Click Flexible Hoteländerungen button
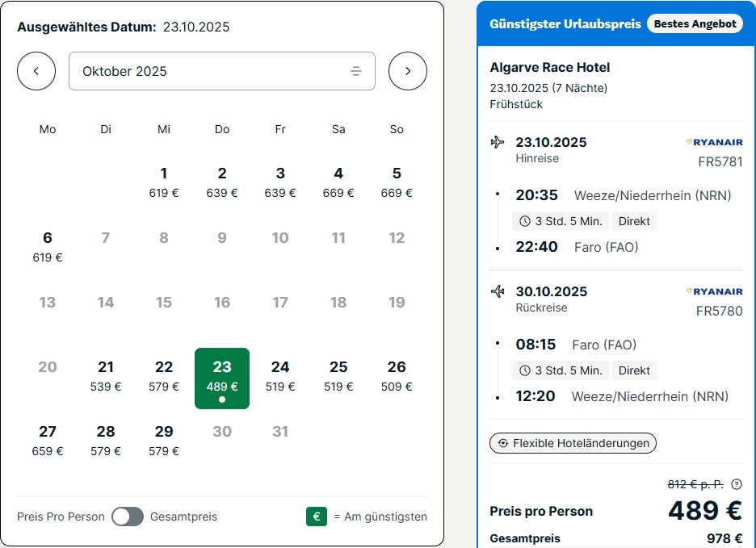 [x=573, y=443]
